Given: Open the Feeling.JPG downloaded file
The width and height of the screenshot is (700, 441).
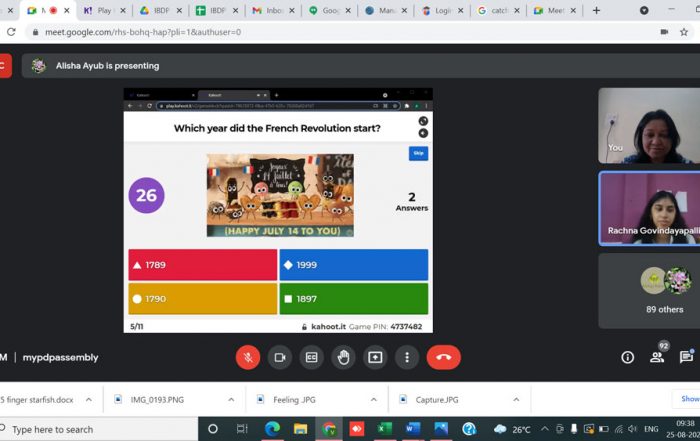Looking at the screenshot, I should click(x=294, y=399).
